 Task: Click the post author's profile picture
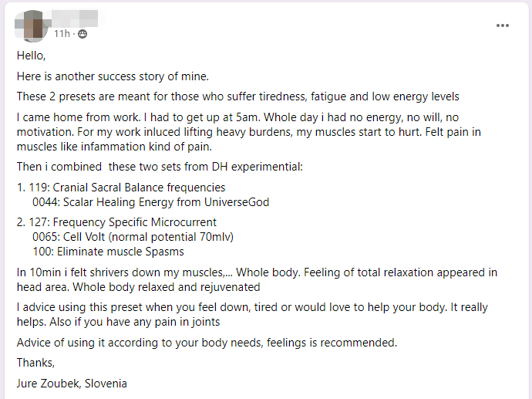(33, 25)
